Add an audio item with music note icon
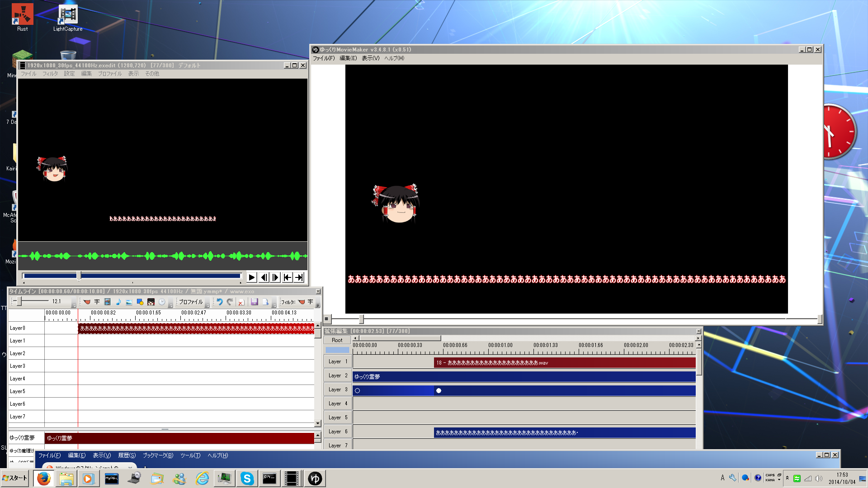868x488 pixels. click(118, 302)
